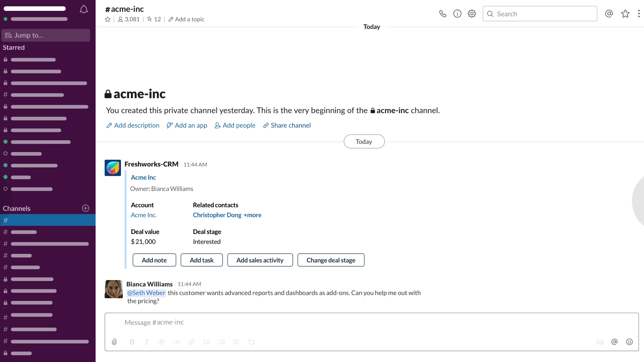Open the Acme Inc deal title link
Image resolution: width=644 pixels, height=362 pixels.
(143, 177)
